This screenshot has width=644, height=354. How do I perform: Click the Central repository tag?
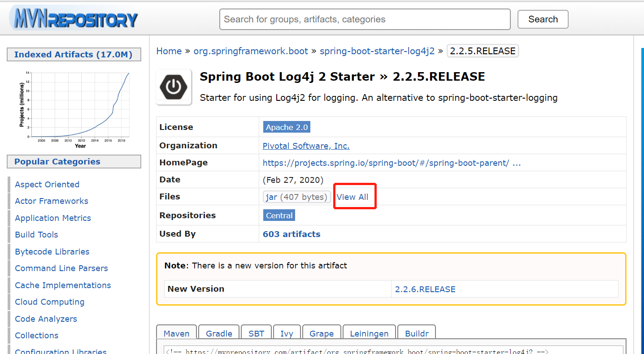pyautogui.click(x=279, y=216)
